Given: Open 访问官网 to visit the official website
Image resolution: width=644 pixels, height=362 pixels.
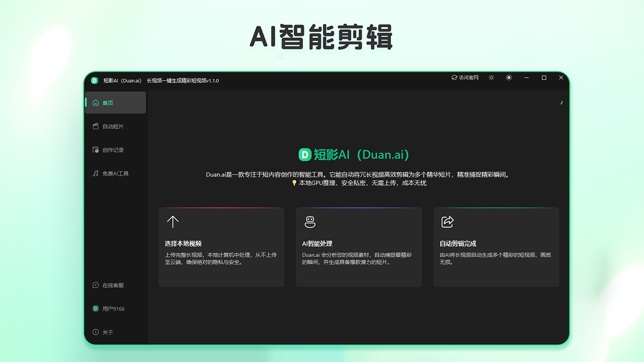Looking at the screenshot, I should tap(464, 77).
